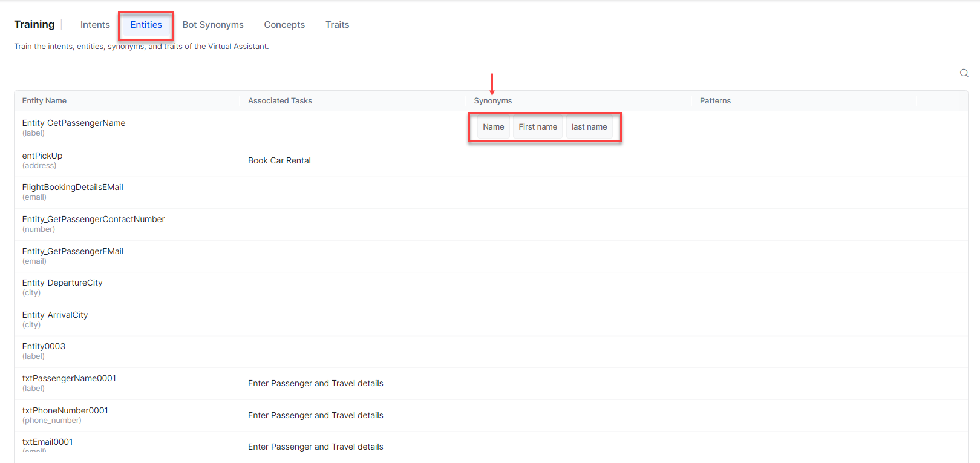Click the search magnifier icon
Viewport: 980px width, 463px height.
tap(964, 73)
